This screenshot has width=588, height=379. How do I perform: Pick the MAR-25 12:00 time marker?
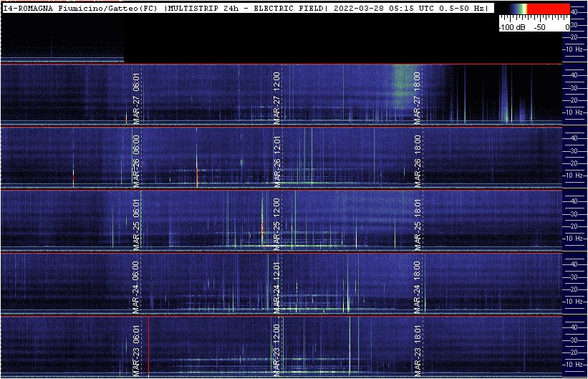point(277,222)
